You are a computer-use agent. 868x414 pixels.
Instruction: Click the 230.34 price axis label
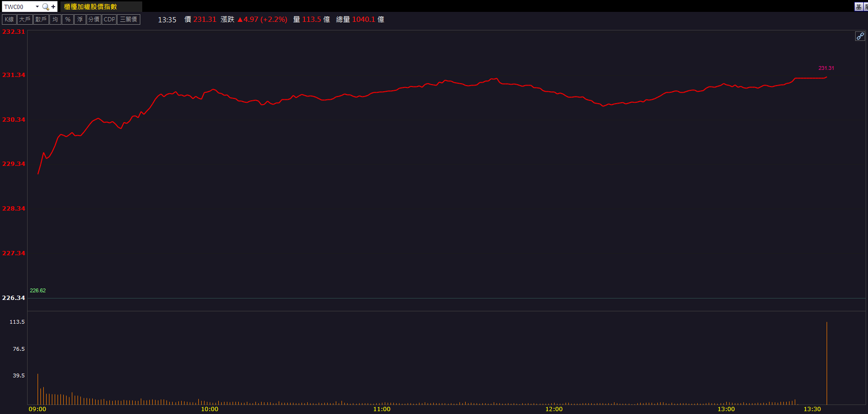[x=13, y=120]
